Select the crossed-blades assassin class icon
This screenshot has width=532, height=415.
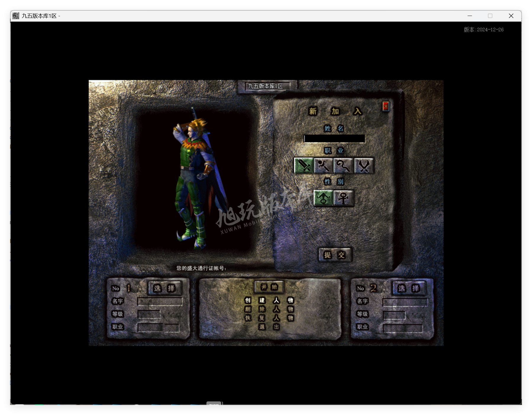point(364,165)
